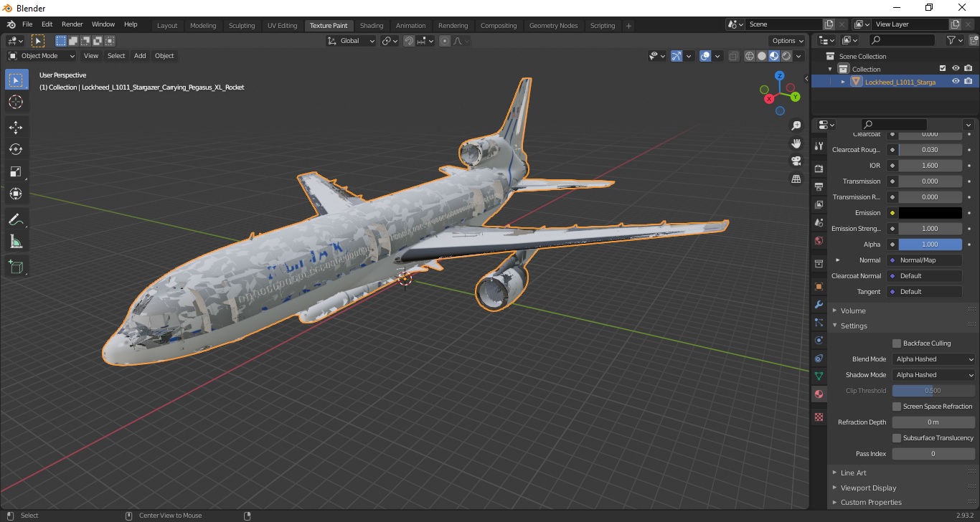
Task: Toggle show gizmo button
Action: pos(677,56)
